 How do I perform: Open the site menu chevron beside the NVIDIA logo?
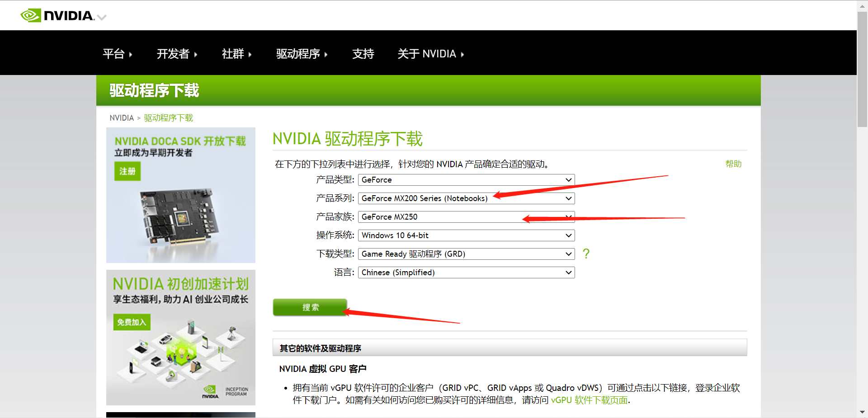click(102, 17)
